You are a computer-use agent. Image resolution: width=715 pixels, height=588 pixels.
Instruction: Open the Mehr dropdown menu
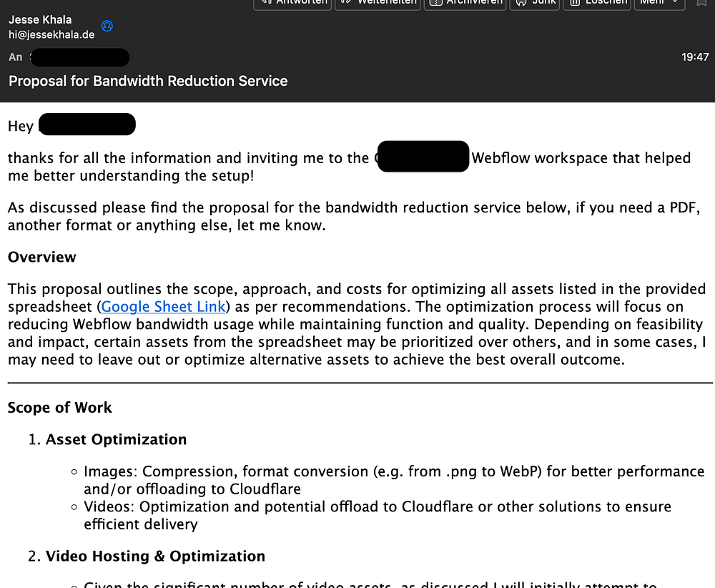pyautogui.click(x=659, y=3)
